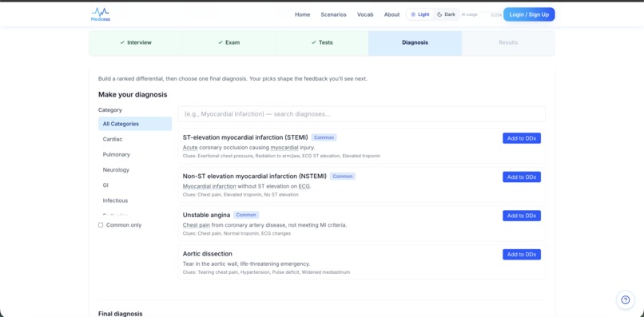Click the Make your diagnosis heading
Screen dimensions: 644x317
pyautogui.click(x=133, y=95)
